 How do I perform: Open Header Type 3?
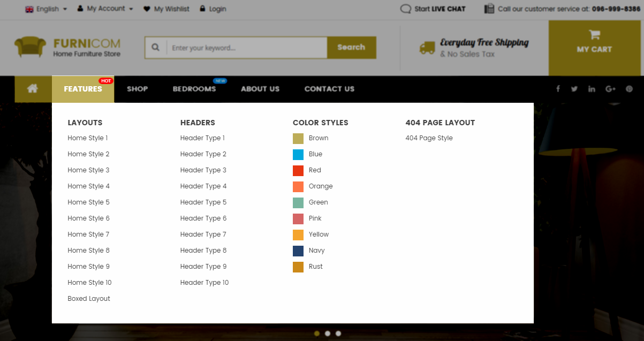[203, 170]
